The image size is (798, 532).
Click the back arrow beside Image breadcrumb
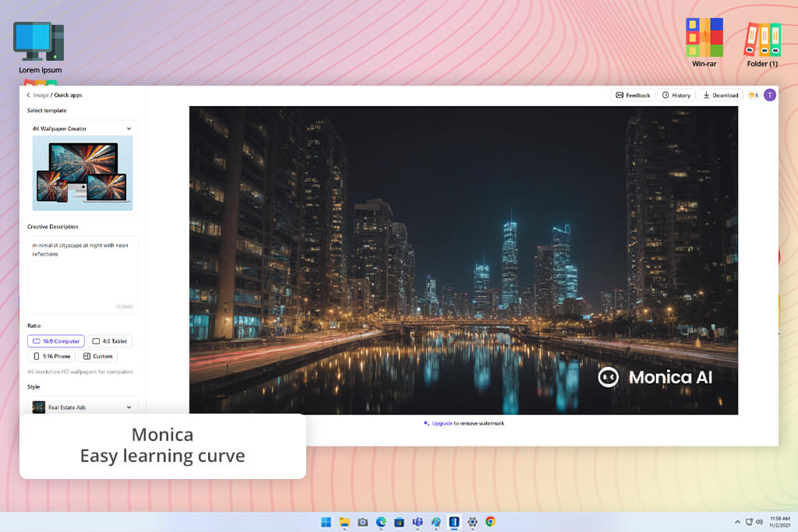click(x=29, y=95)
